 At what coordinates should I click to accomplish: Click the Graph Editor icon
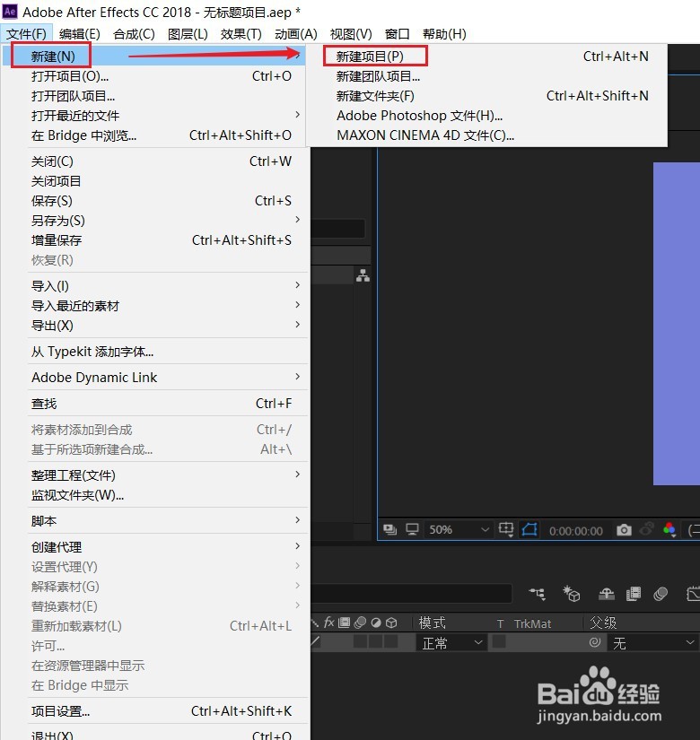point(694,593)
